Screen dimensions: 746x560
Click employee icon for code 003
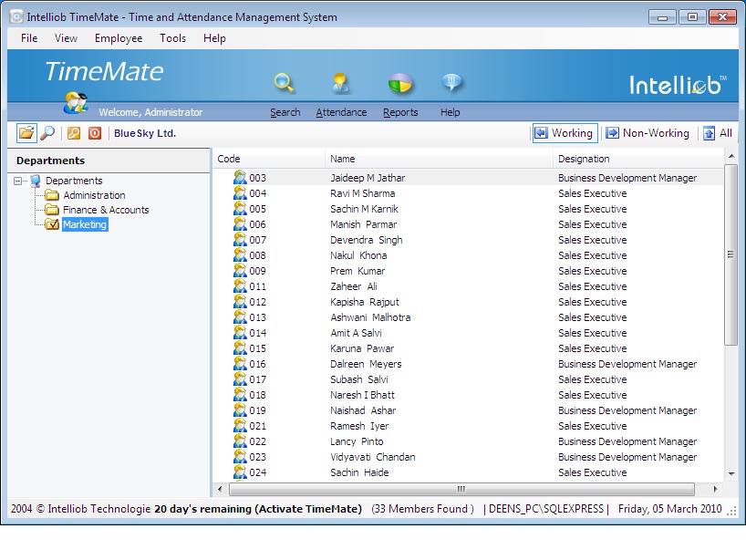[x=240, y=178]
